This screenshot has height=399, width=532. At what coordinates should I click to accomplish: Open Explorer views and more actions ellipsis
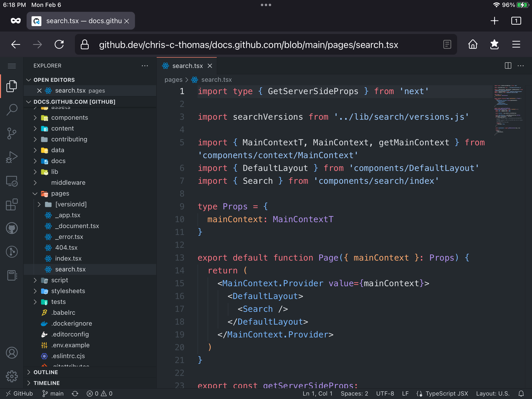click(x=145, y=66)
